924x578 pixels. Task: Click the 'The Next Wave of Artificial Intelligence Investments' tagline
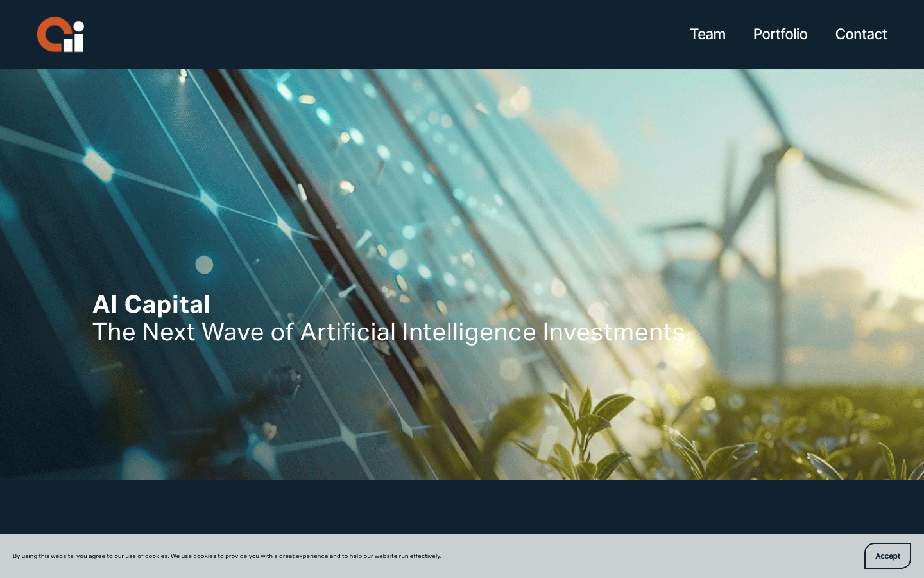point(388,332)
